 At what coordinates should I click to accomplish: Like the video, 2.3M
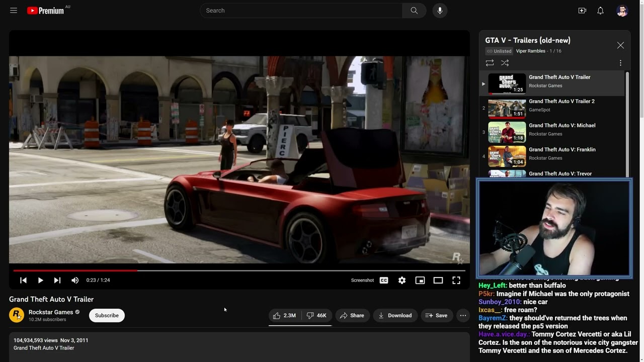(285, 315)
